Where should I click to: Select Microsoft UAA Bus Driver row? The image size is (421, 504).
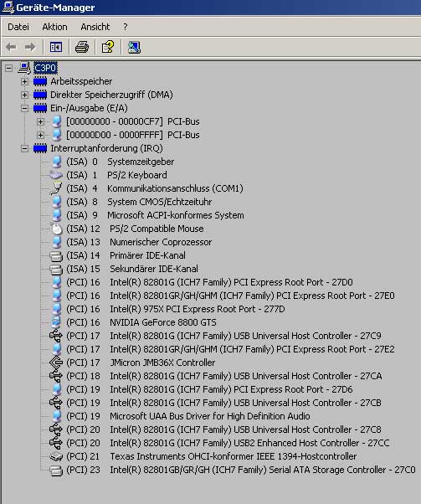coord(188,416)
